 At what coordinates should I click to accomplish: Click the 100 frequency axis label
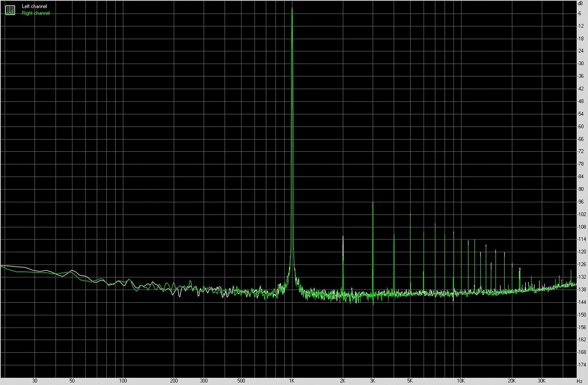123,381
